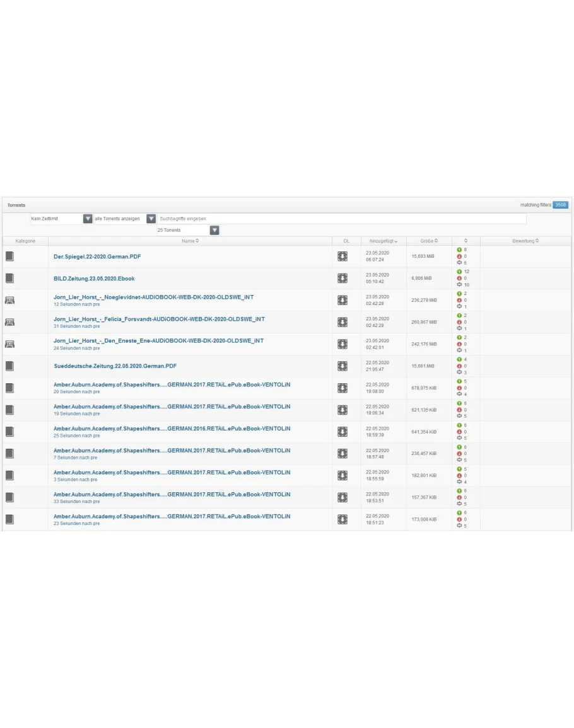Click download icon for BILD.Zeitung.23.05.2020.Ebook
The height and width of the screenshot is (728, 574).
pos(342,278)
